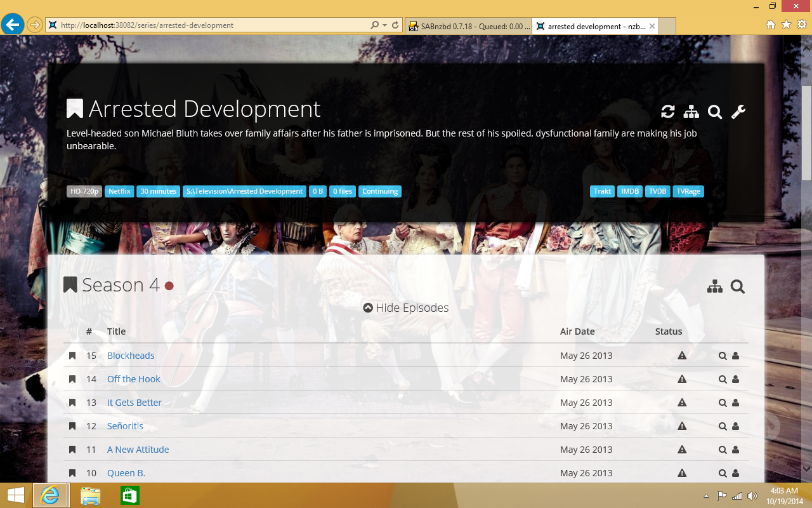812x508 pixels.
Task: Open Season 4 rename sitemap icon
Action: tap(715, 287)
